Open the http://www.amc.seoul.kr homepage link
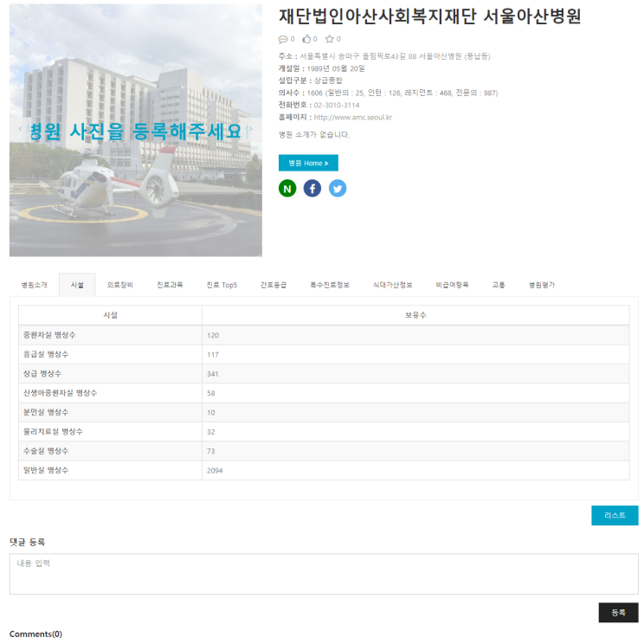 [x=353, y=118]
